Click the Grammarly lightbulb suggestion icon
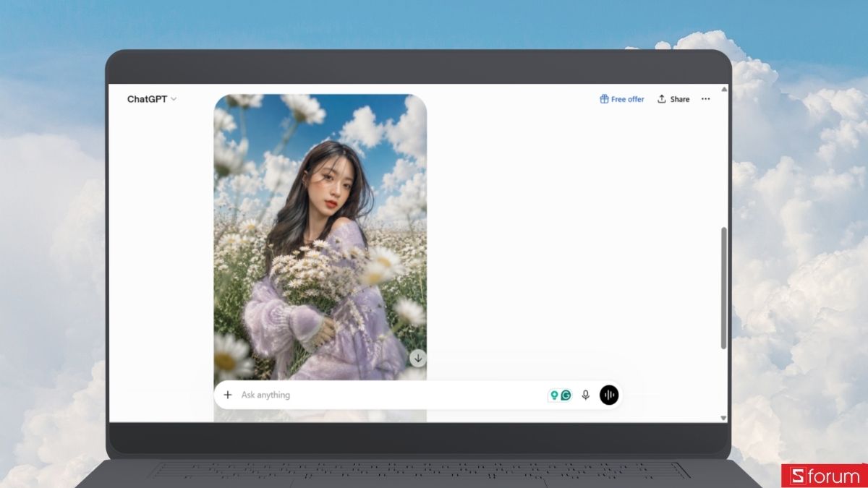The image size is (868, 488). coord(554,395)
